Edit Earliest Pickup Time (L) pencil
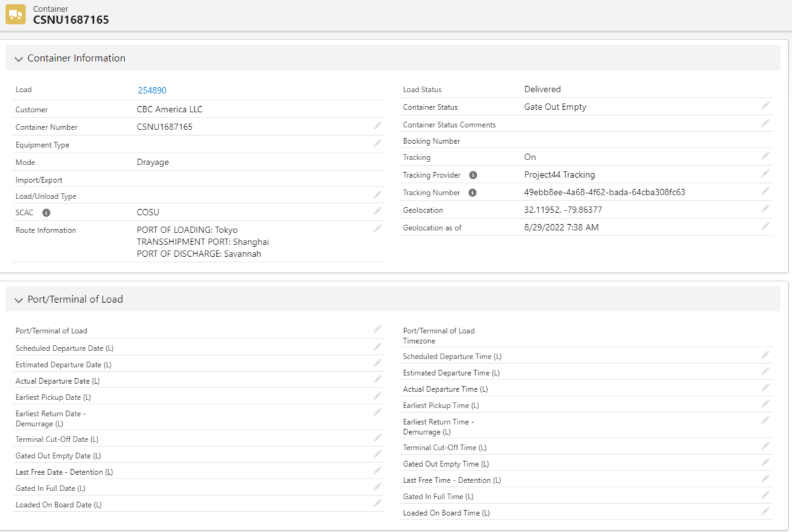 click(765, 404)
